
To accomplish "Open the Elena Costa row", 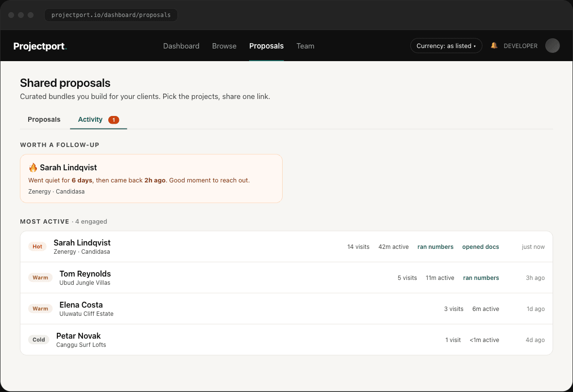I will [286, 309].
